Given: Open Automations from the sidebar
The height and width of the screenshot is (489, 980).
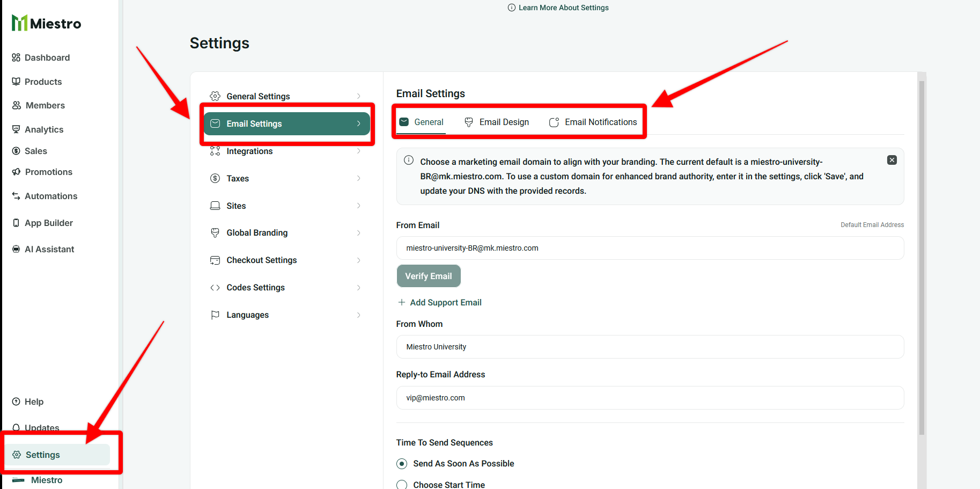Looking at the screenshot, I should click(x=45, y=196).
